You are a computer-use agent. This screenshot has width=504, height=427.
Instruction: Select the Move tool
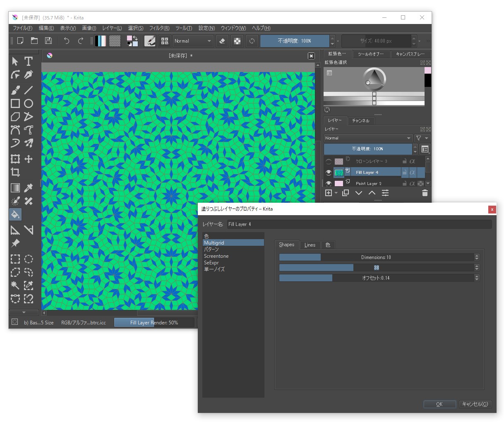pos(29,159)
